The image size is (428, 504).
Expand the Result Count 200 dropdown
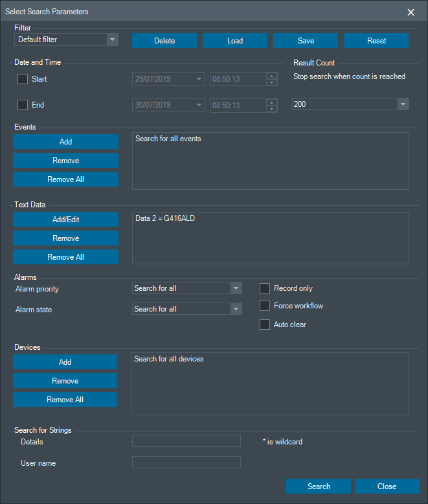(403, 104)
